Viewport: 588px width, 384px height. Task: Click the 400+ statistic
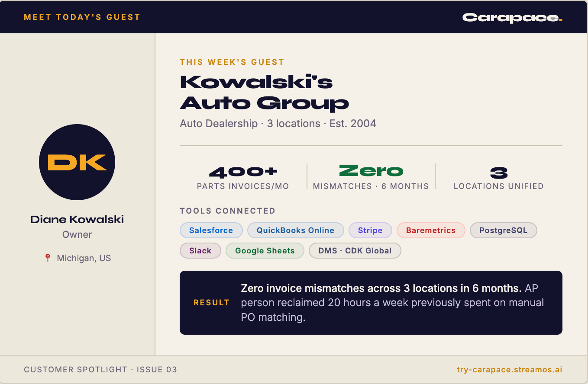[x=243, y=172]
